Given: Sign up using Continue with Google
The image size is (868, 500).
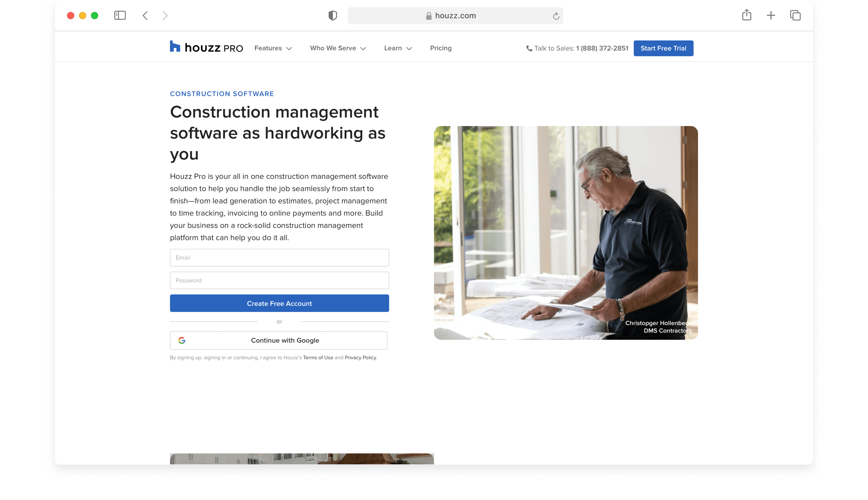Looking at the screenshot, I should (279, 340).
